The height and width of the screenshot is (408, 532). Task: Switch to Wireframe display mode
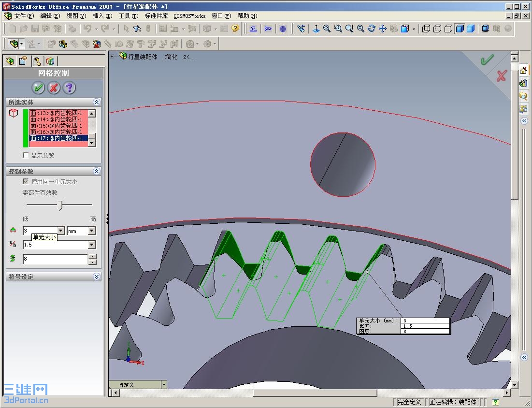click(426, 29)
